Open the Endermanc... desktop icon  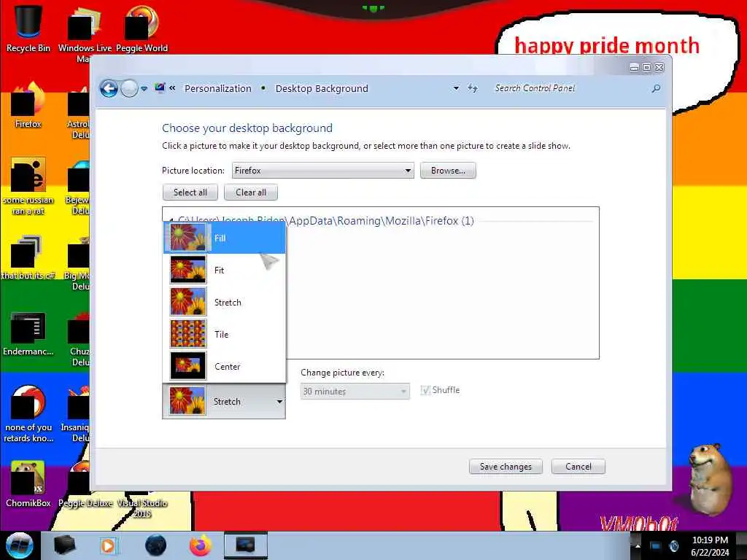point(28,333)
